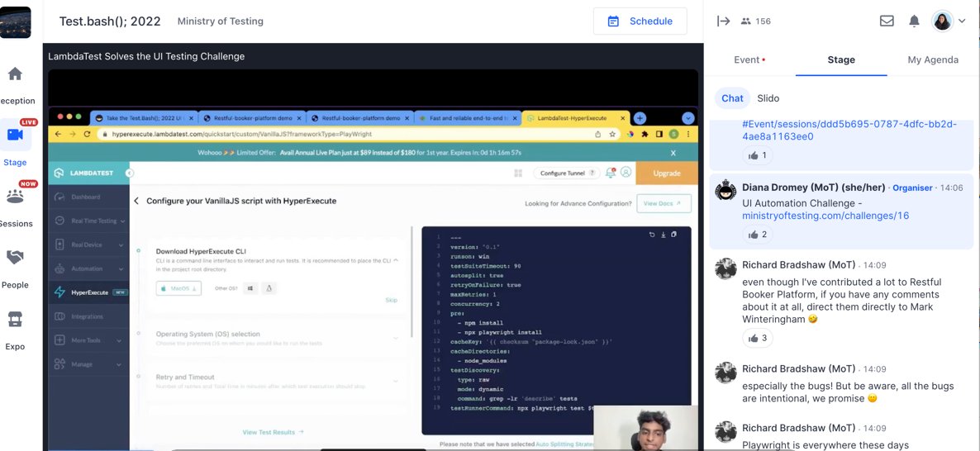Open the Reception home icon
This screenshot has width=980, height=451.
pyautogui.click(x=15, y=74)
